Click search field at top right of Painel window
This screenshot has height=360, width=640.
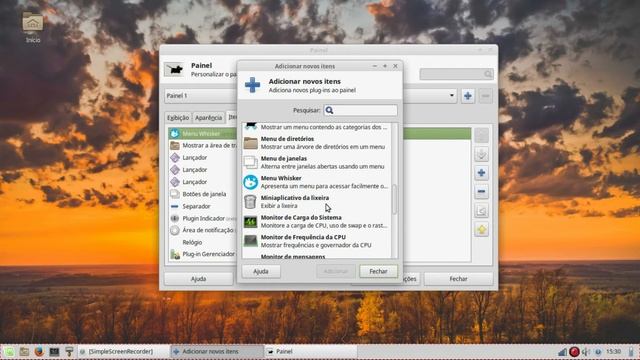pos(456,74)
